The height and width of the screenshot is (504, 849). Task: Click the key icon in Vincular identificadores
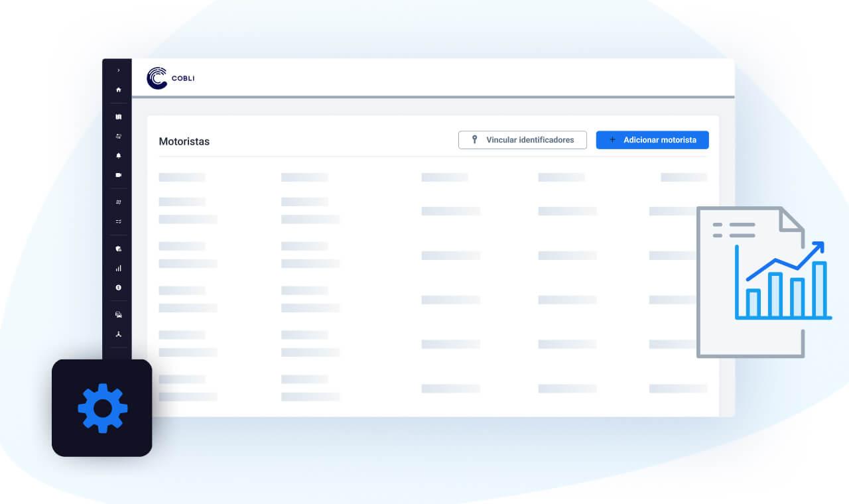pos(474,140)
